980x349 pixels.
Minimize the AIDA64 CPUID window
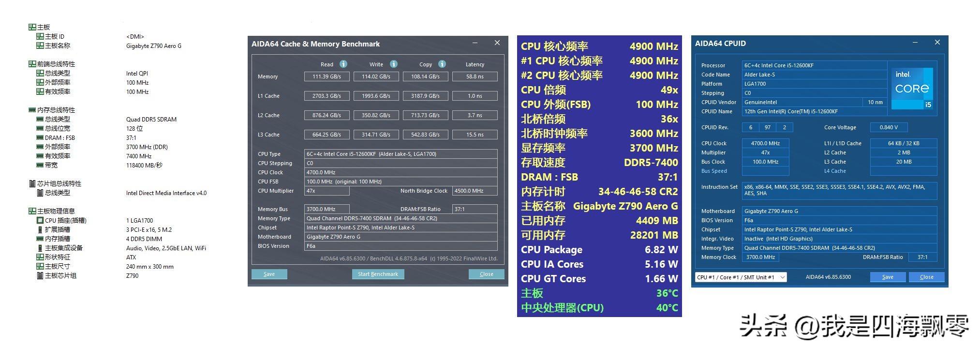click(915, 43)
